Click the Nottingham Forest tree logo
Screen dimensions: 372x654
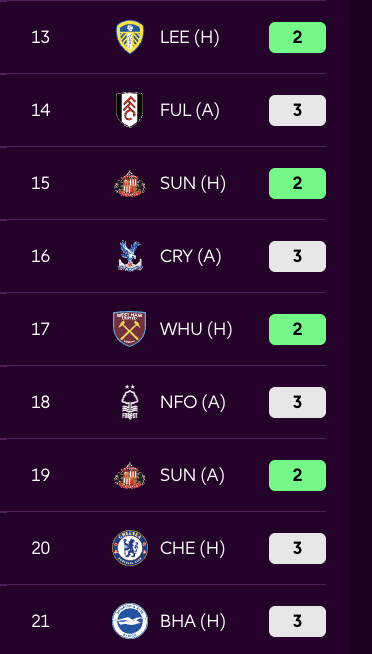[x=130, y=402]
